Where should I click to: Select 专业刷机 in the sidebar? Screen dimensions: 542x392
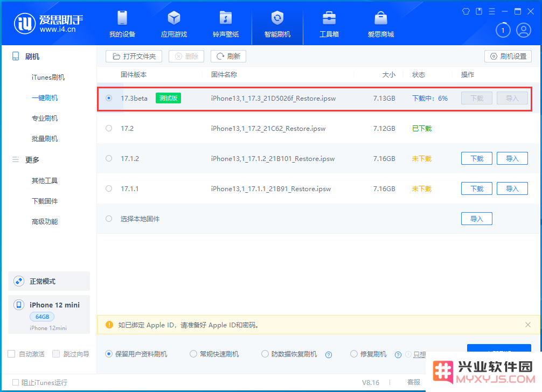click(x=45, y=118)
